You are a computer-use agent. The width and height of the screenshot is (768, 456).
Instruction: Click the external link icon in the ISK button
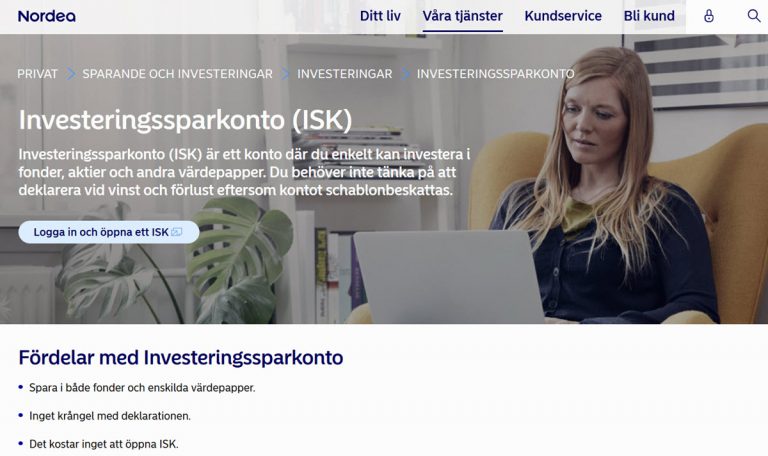[x=177, y=232]
